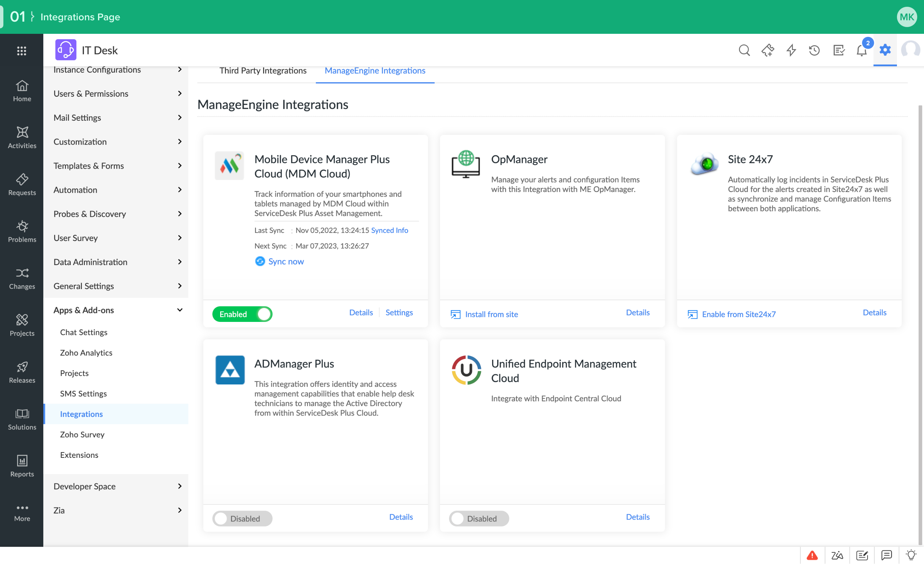Click the edit note icon in bottom bar

click(x=862, y=555)
